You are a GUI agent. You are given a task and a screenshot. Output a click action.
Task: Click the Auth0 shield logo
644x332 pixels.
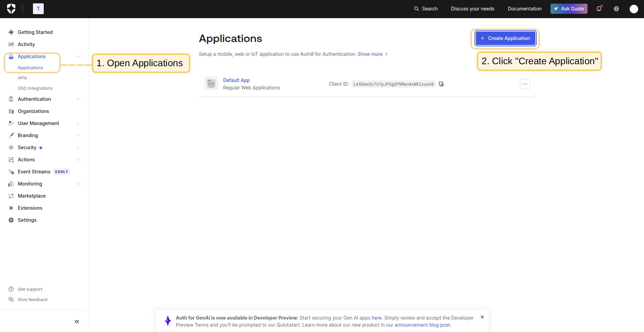11,9
